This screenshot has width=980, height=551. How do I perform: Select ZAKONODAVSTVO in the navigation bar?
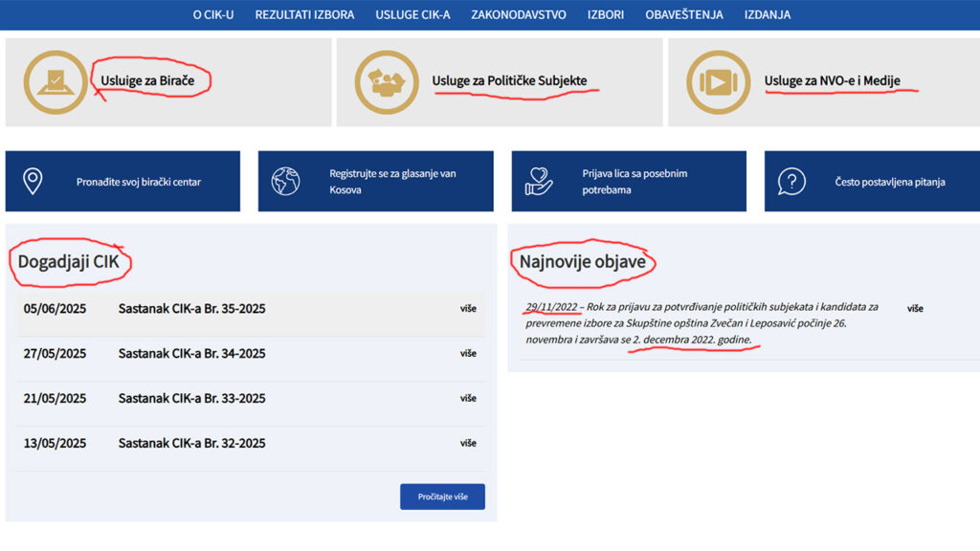point(519,14)
